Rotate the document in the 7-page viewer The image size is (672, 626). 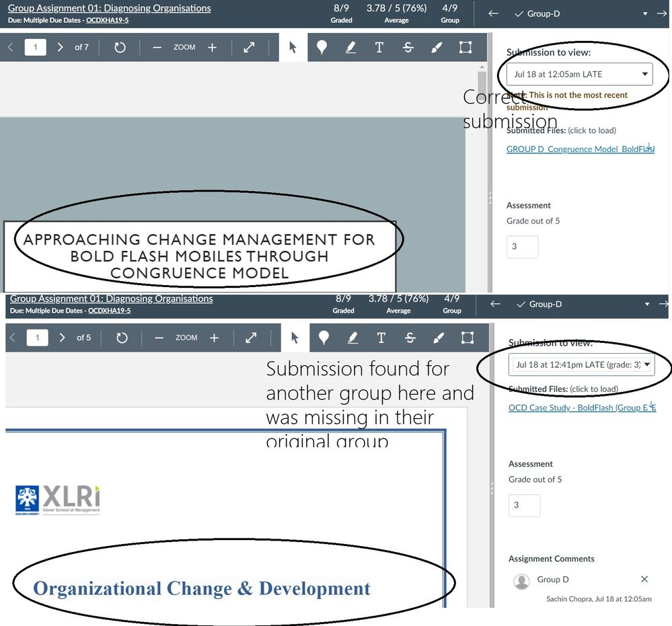[x=120, y=48]
